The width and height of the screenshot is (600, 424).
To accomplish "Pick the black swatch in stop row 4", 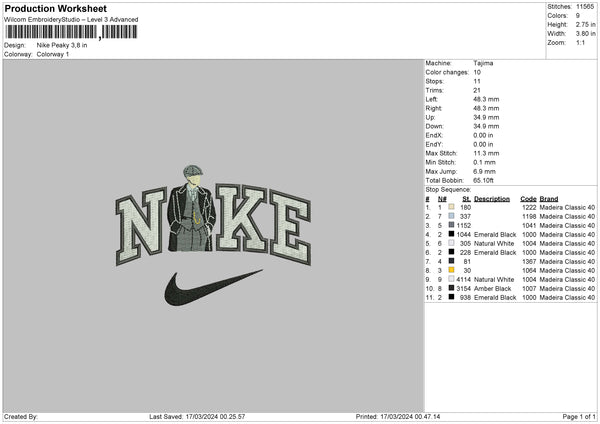I will click(452, 234).
